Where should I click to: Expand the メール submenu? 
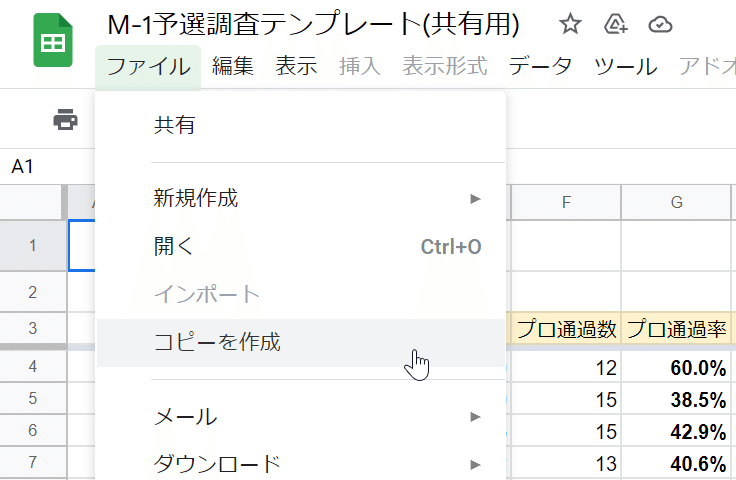pyautogui.click(x=300, y=417)
